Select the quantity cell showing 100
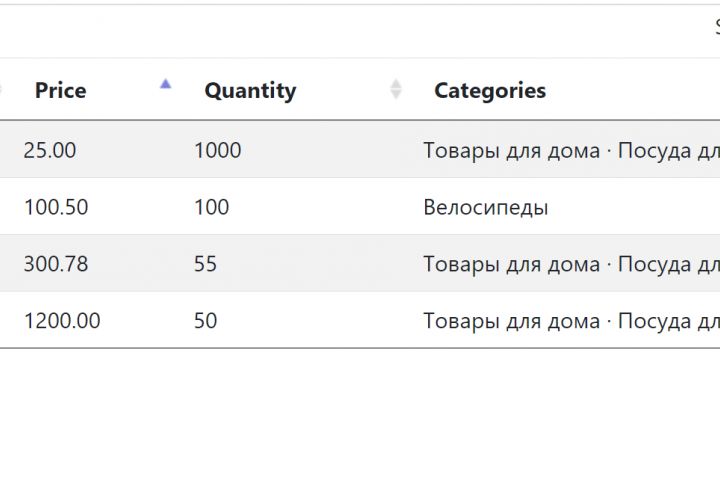The height and width of the screenshot is (480, 720). tap(211, 207)
